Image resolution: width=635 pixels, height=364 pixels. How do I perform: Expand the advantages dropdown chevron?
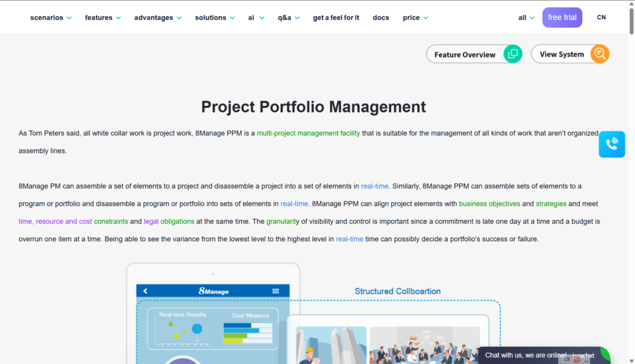pyautogui.click(x=179, y=18)
